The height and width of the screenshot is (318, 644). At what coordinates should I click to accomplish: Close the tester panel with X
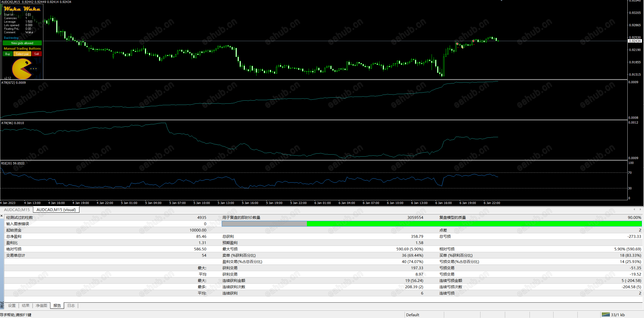pyautogui.click(x=2, y=216)
